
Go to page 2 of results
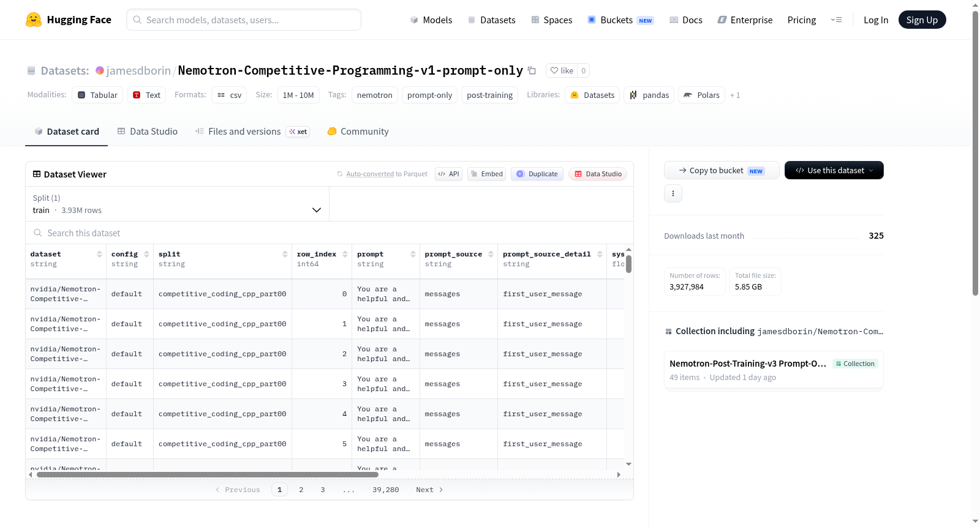pyautogui.click(x=301, y=490)
